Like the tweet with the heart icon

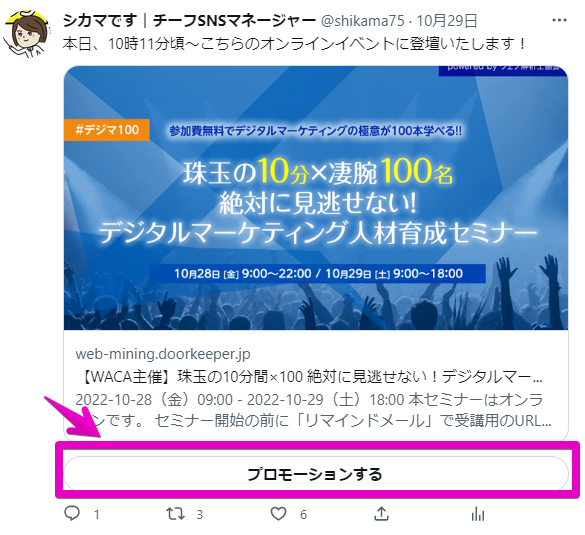tap(278, 514)
